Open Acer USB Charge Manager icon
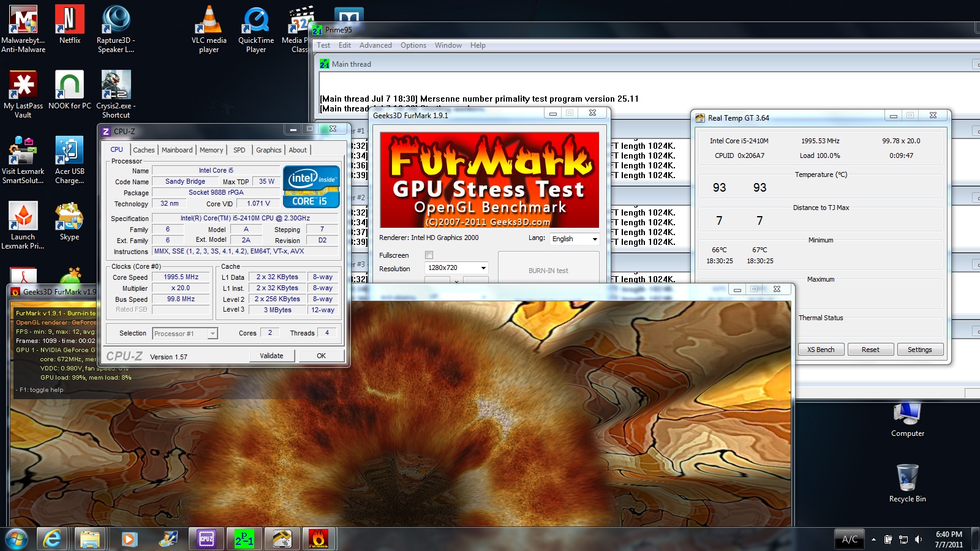Image resolution: width=980 pixels, height=551 pixels. pos(70,159)
